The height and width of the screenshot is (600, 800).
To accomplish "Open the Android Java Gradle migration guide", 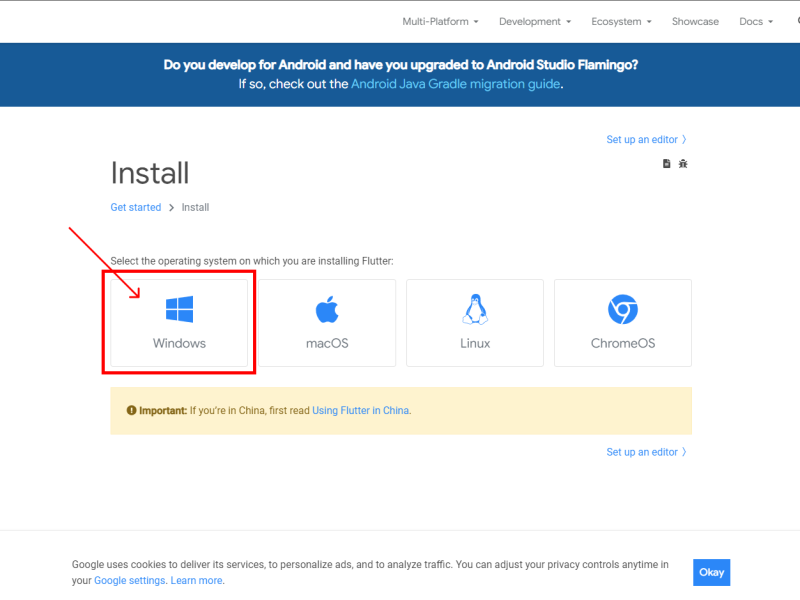I will tap(456, 84).
